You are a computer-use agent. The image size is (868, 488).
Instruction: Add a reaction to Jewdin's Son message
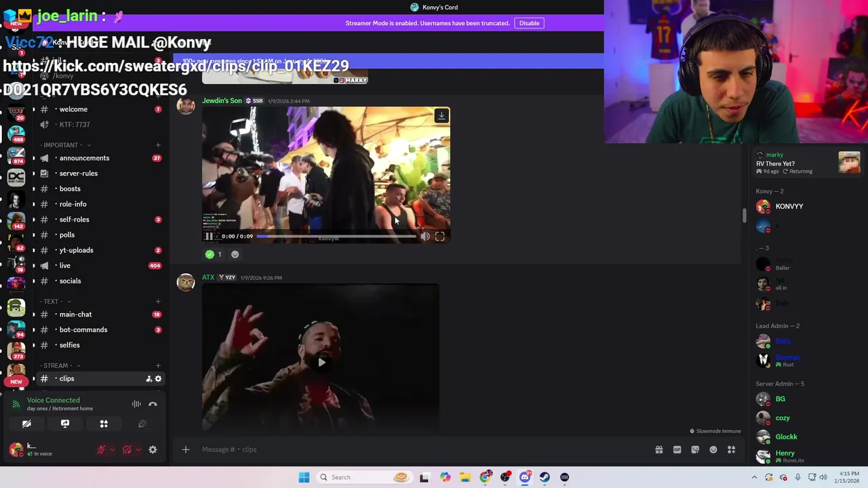(x=235, y=254)
